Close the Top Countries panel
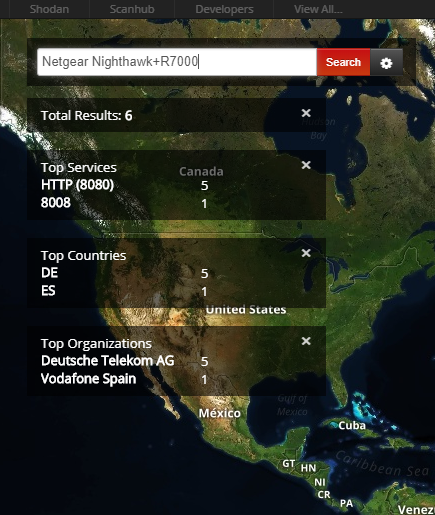This screenshot has height=515, width=435. (306, 253)
